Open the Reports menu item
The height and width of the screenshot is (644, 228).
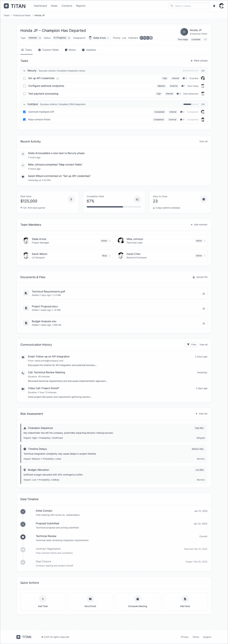pyautogui.click(x=81, y=6)
